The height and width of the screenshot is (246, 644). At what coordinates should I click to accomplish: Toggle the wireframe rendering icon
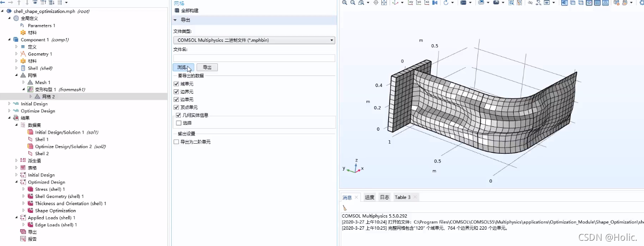click(x=581, y=2)
